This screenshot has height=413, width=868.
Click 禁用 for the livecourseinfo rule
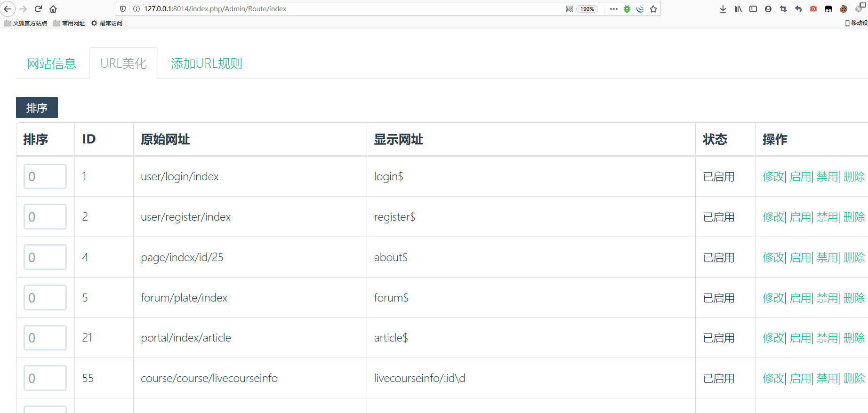[x=827, y=378]
